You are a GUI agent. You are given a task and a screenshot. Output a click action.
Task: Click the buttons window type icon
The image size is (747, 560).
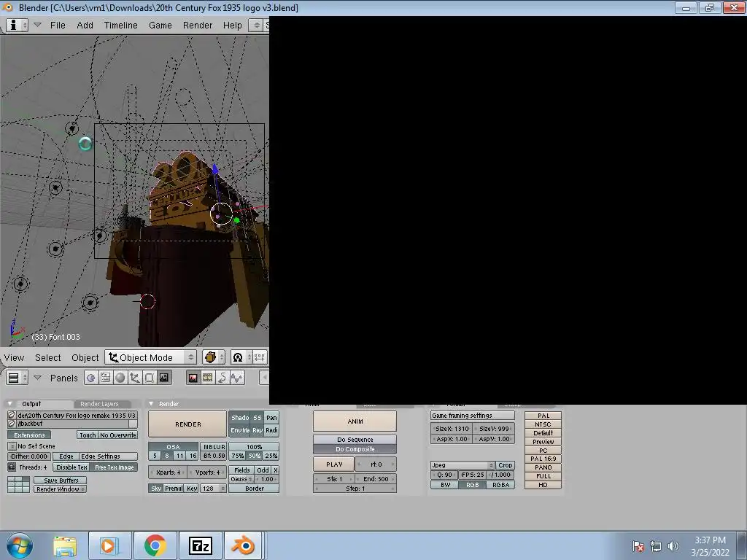point(17,378)
